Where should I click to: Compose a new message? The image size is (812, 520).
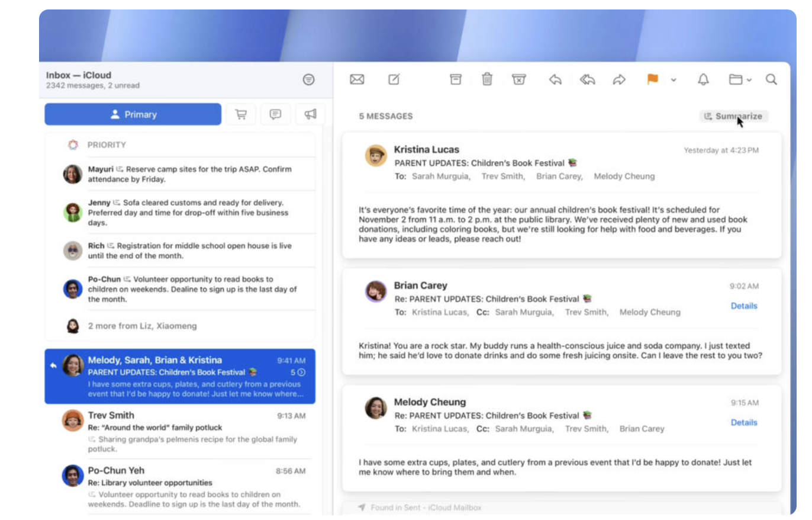point(394,79)
